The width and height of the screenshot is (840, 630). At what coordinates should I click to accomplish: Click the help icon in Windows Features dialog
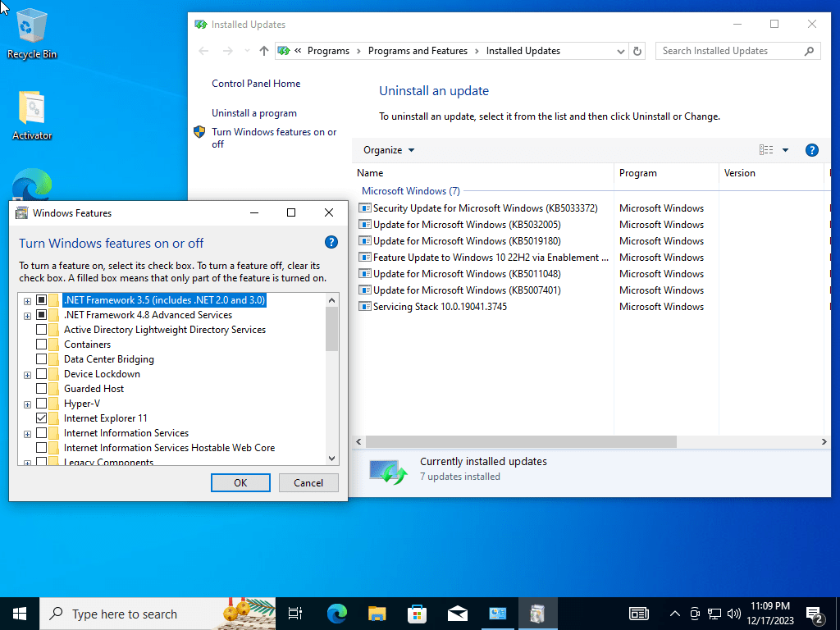[x=331, y=243]
